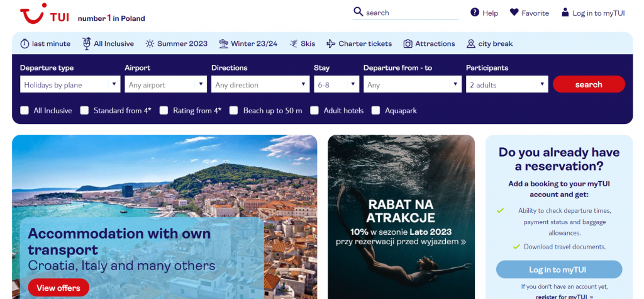Expand the Airport dropdown
This screenshot has height=299, width=644.
pos(165,84)
